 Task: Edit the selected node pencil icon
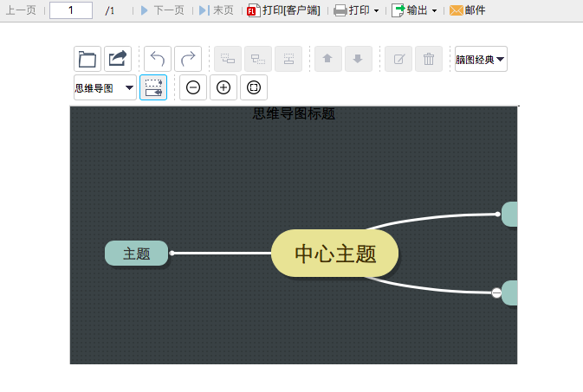point(398,59)
